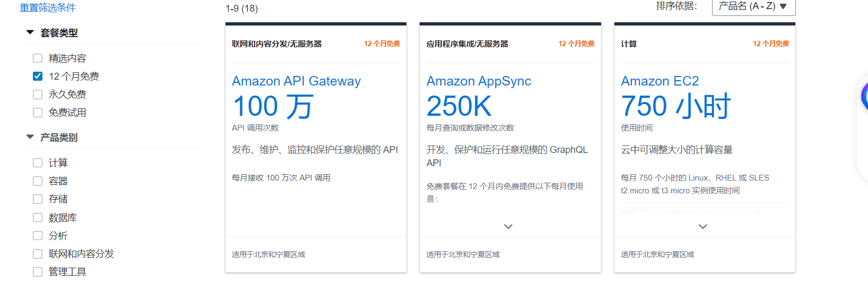Check the 永久免费 checkbox
The height and width of the screenshot is (282, 868).
[38, 95]
